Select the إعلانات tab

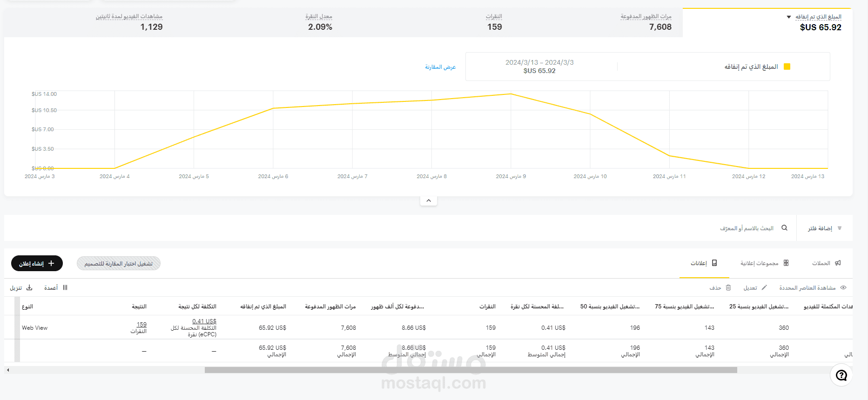(x=704, y=263)
